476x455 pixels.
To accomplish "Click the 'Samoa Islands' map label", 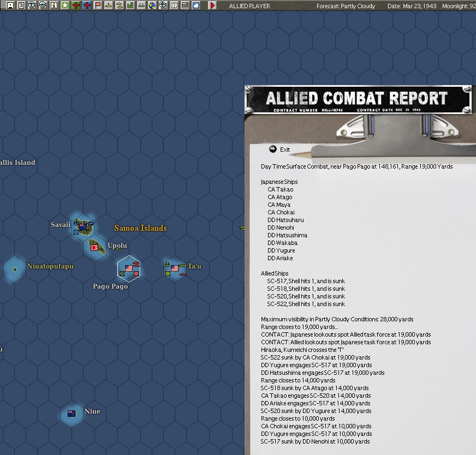I will [x=140, y=228].
